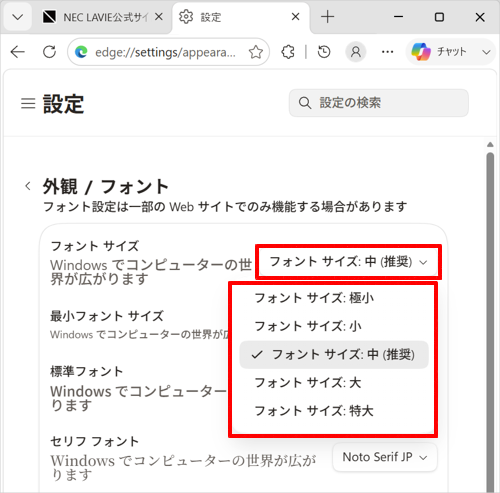Choose フォント サイズ: 大 option
The image size is (500, 493).
334,383
